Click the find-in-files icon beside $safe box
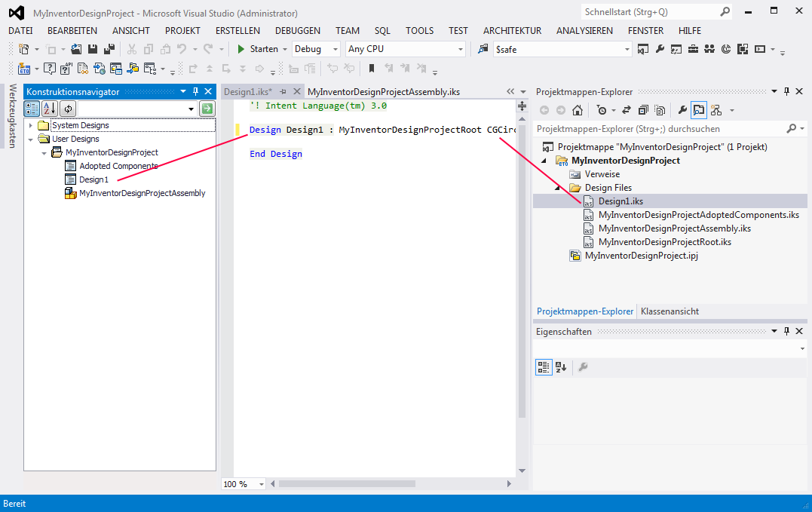812x512 pixels. 483,49
